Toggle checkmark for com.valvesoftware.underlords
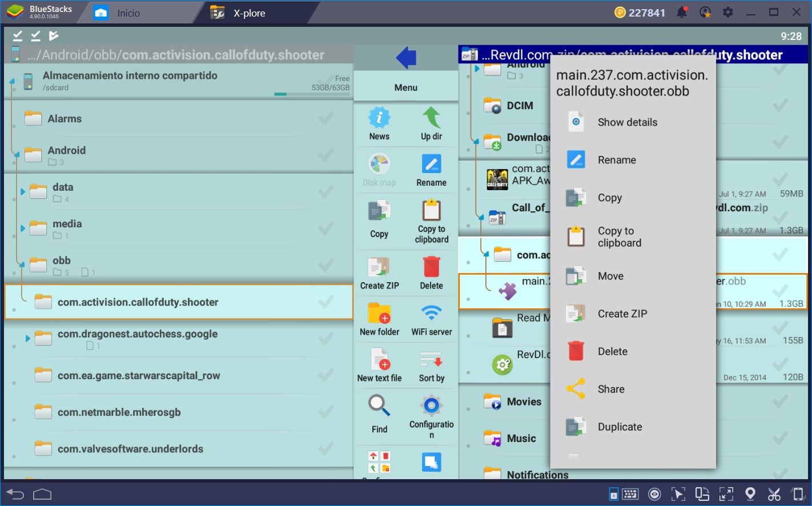Viewport: 812px width, 506px height. pos(326,448)
